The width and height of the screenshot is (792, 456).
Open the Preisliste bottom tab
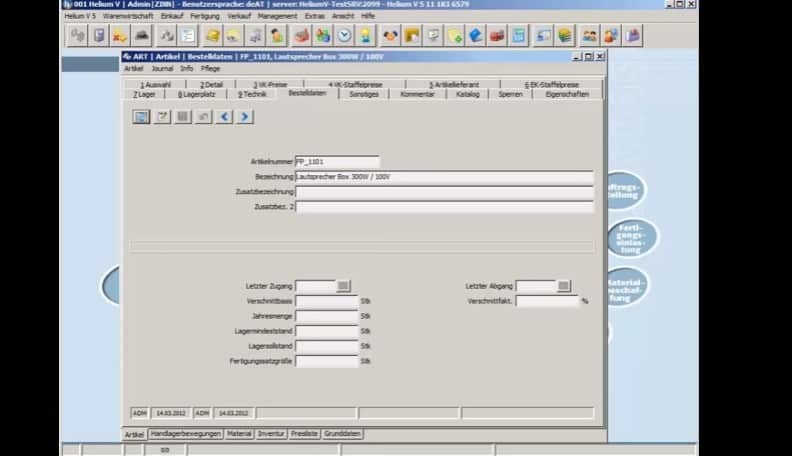pyautogui.click(x=304, y=434)
